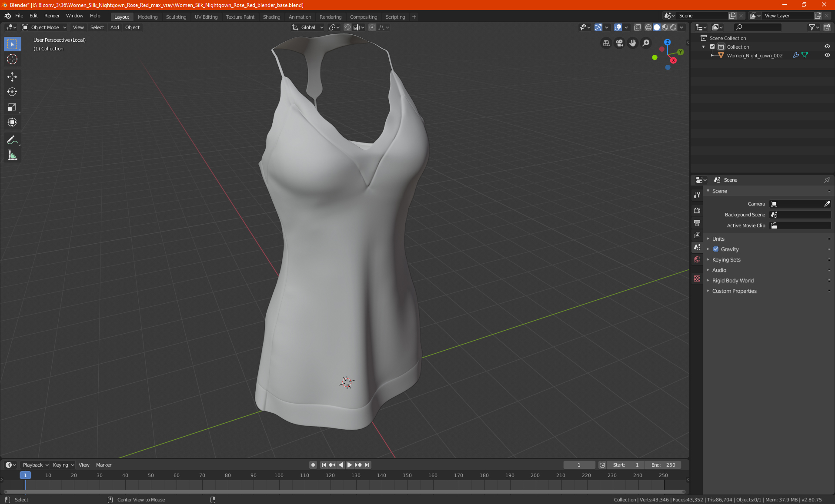Open the Global transform orientation dropdown
This screenshot has height=504, width=835.
[x=308, y=27]
